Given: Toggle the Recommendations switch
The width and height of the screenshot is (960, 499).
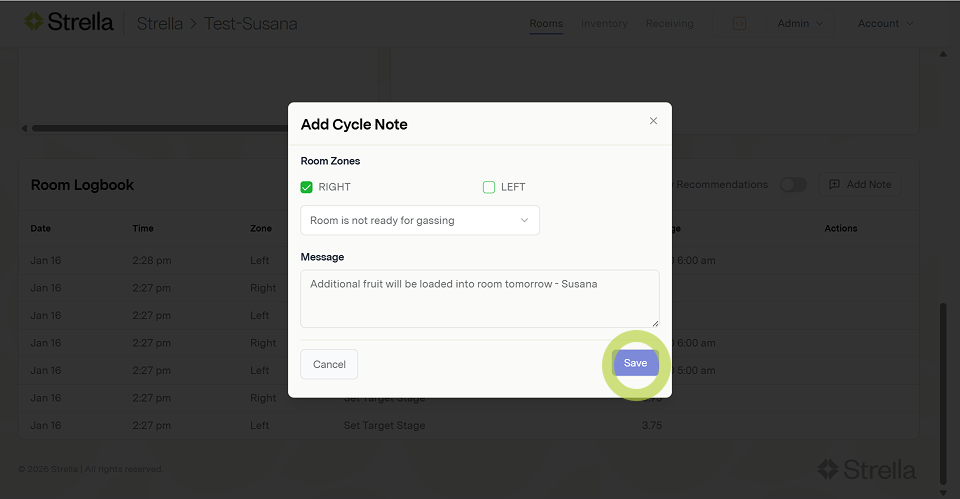Looking at the screenshot, I should point(793,185).
